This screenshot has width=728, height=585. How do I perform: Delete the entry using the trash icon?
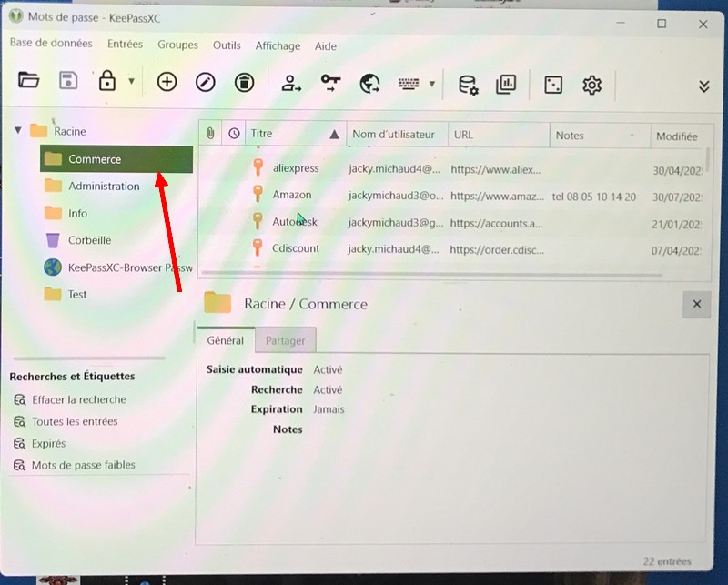pyautogui.click(x=244, y=83)
